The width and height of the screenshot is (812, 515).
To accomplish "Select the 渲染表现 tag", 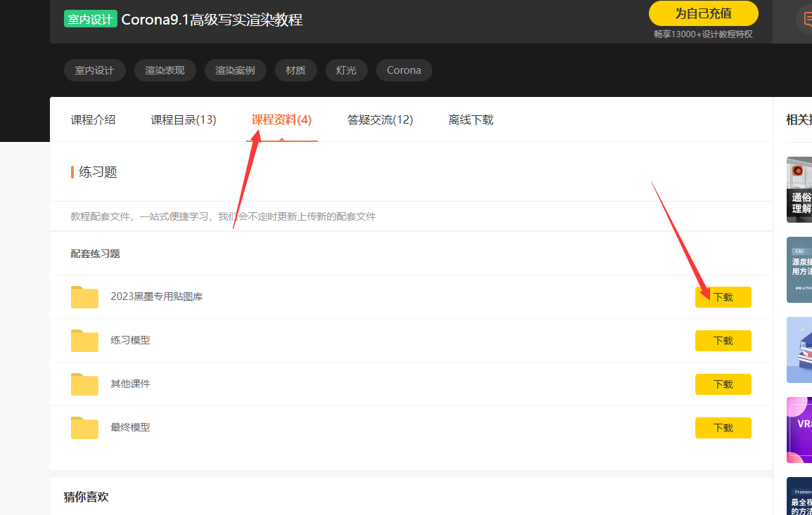I will [x=165, y=70].
